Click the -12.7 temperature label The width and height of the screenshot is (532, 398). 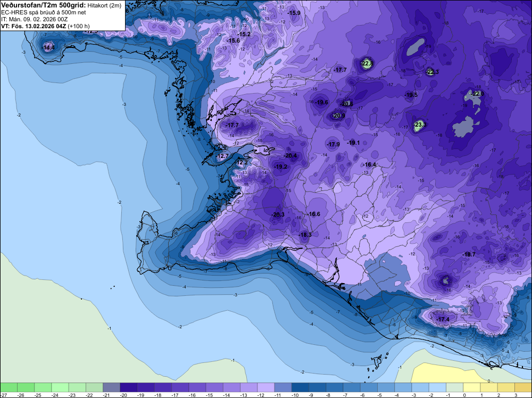click(x=222, y=156)
